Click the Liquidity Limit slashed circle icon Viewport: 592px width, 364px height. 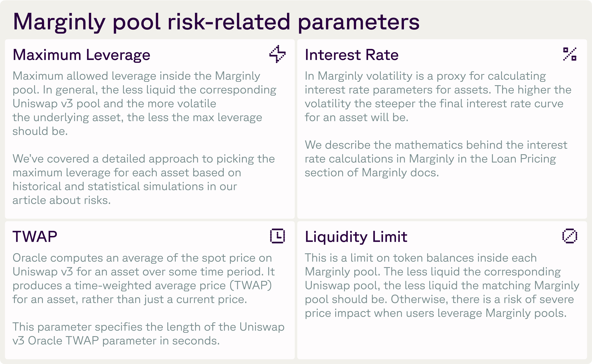[570, 236]
